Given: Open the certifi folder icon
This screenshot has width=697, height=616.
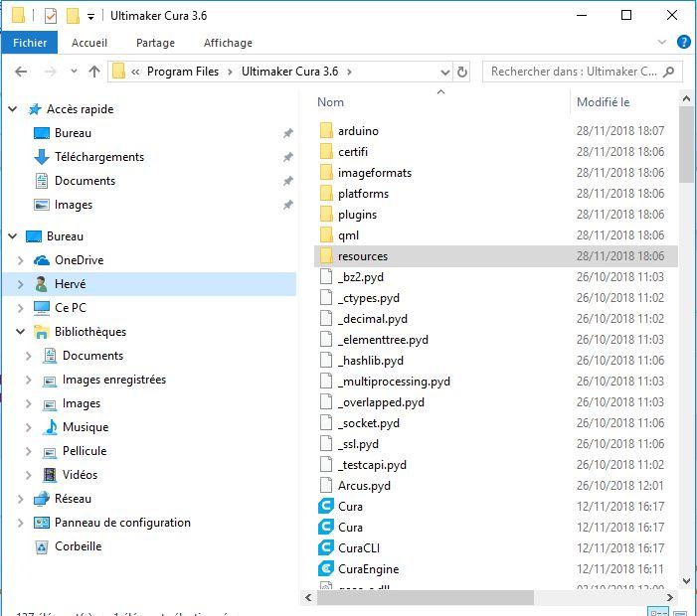Looking at the screenshot, I should click(326, 151).
